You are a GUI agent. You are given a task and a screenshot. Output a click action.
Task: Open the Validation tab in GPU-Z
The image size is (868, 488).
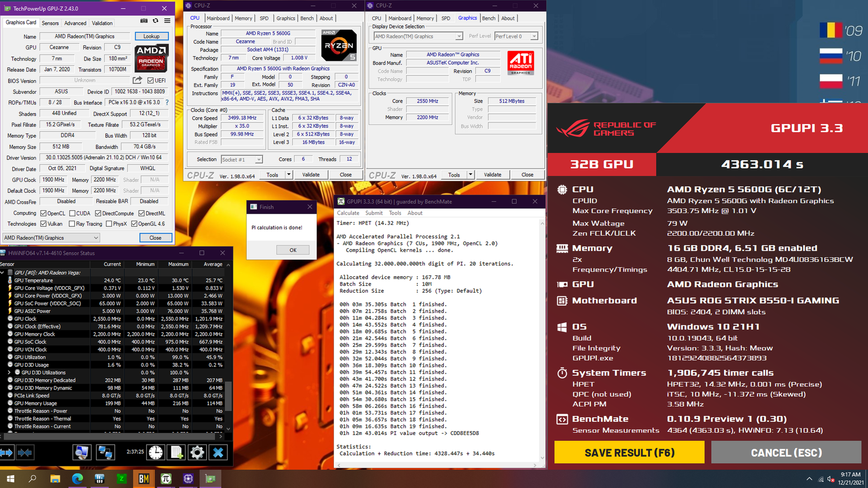point(102,23)
